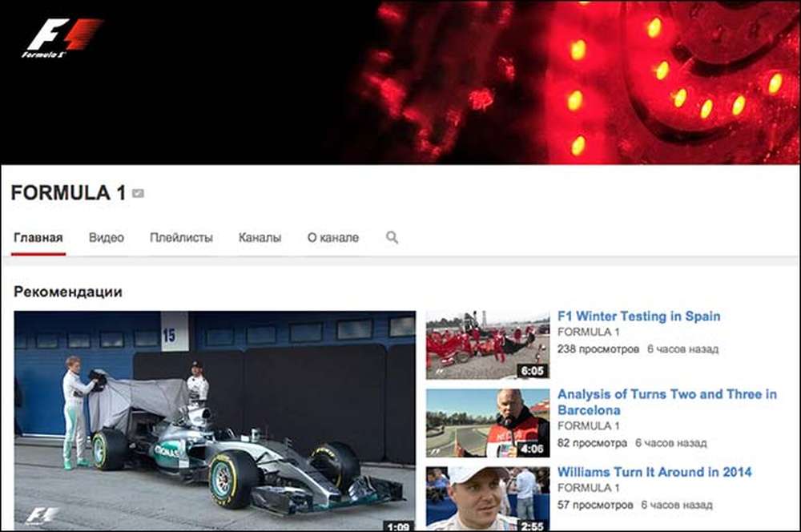This screenshot has height=532, width=801.
Task: Open the Williams video thumbnail
Action: pos(488,498)
